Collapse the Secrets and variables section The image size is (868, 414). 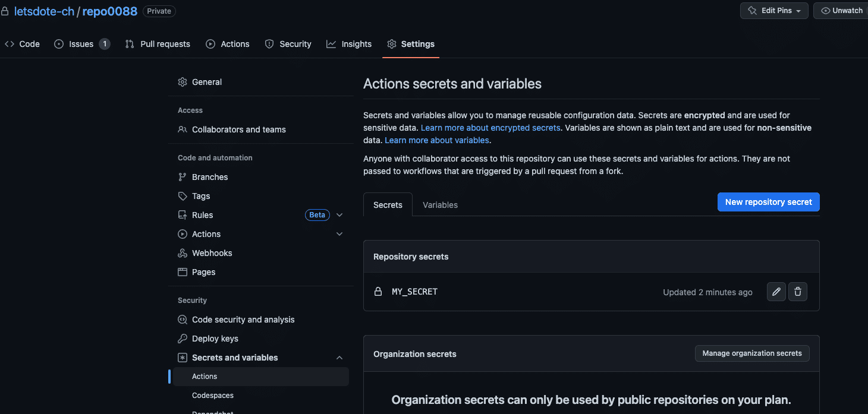(x=339, y=358)
